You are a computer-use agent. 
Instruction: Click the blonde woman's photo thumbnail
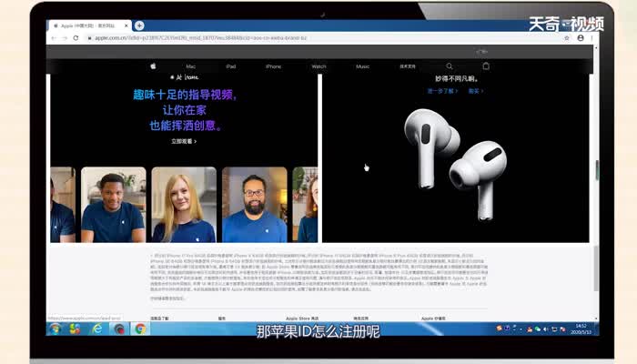pyautogui.click(x=184, y=205)
